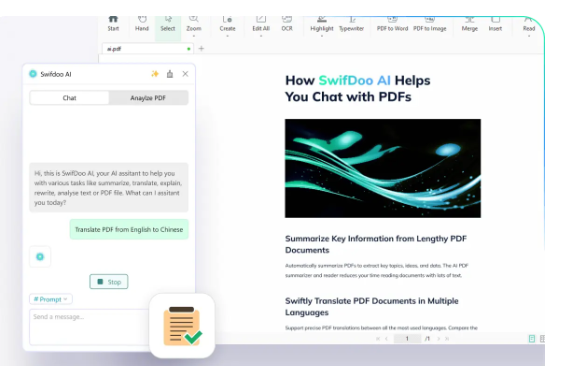Stop the AI response
Viewport: 562px width, 366px height.
[109, 282]
